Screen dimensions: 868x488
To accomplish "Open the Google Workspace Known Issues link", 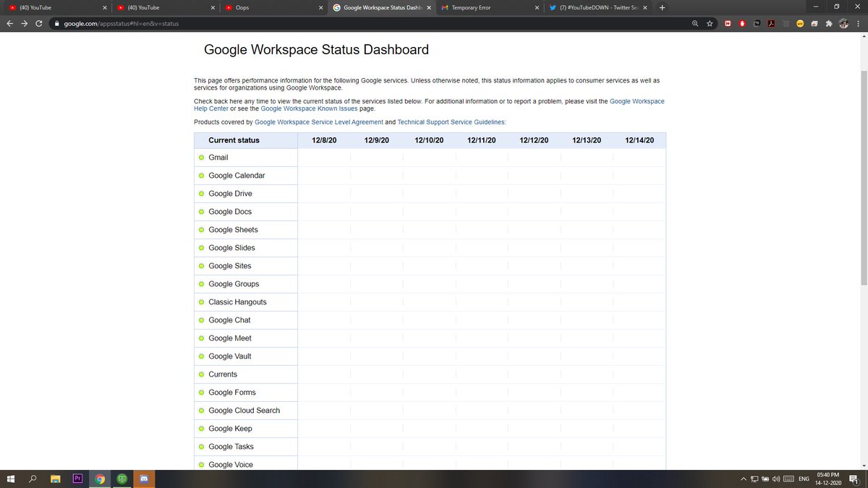I will click(x=309, y=108).
